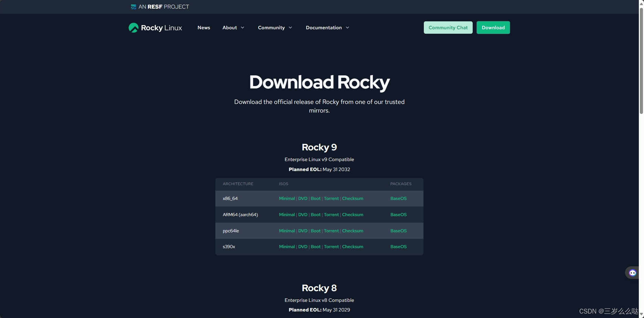644x318 pixels.
Task: Open Checksum link for ARM64 (aarch64)
Action: pos(353,215)
